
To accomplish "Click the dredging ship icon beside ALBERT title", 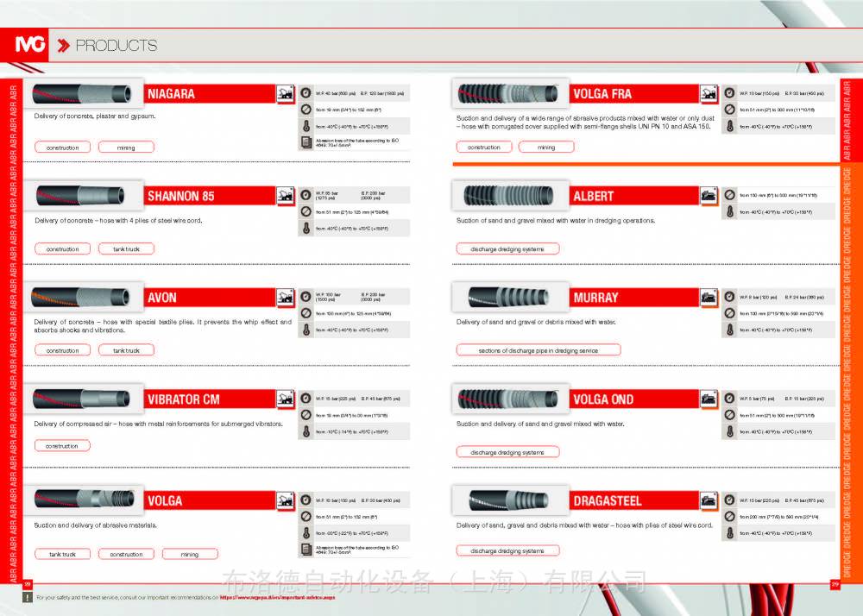I will point(708,196).
